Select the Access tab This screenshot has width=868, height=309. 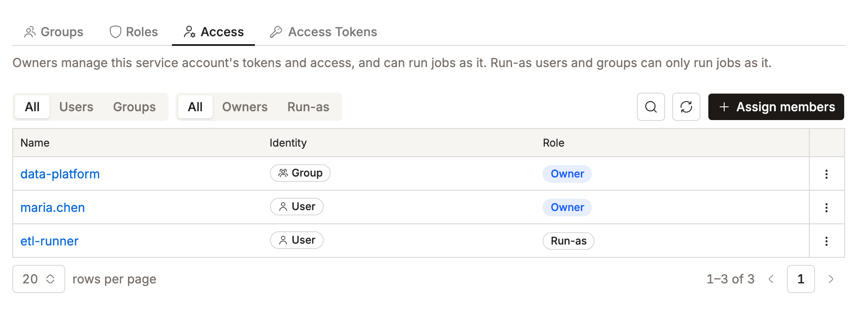pos(213,32)
